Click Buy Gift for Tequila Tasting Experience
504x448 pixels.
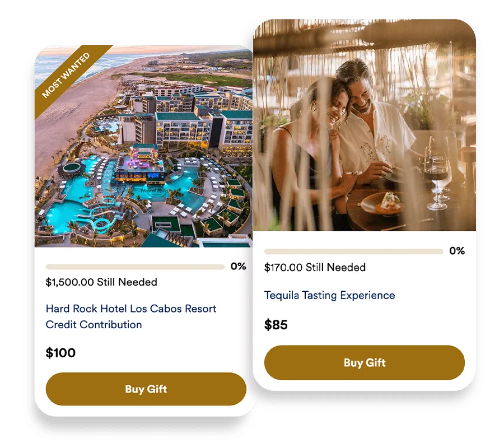(365, 362)
